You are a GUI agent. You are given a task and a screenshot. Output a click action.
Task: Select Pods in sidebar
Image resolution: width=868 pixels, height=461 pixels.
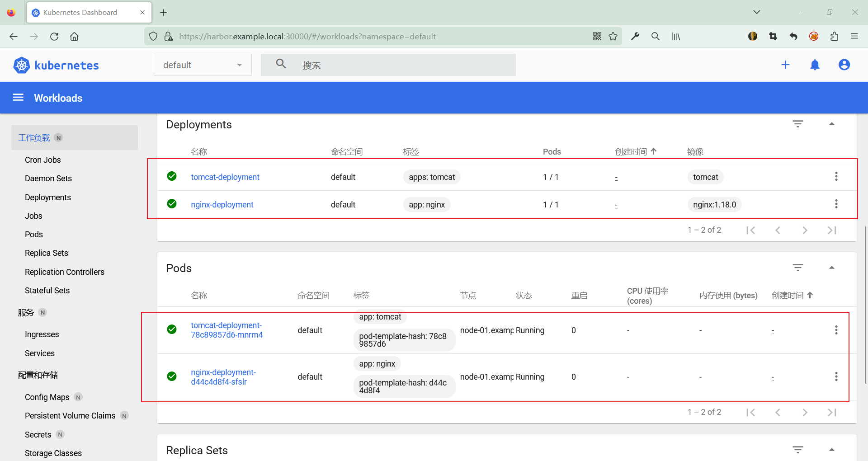click(x=34, y=234)
